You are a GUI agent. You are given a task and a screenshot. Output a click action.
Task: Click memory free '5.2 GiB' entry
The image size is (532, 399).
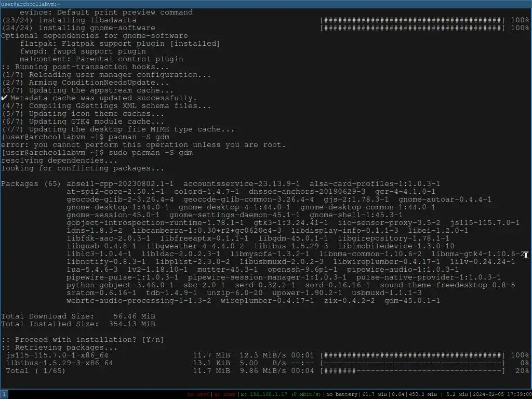click(457, 394)
